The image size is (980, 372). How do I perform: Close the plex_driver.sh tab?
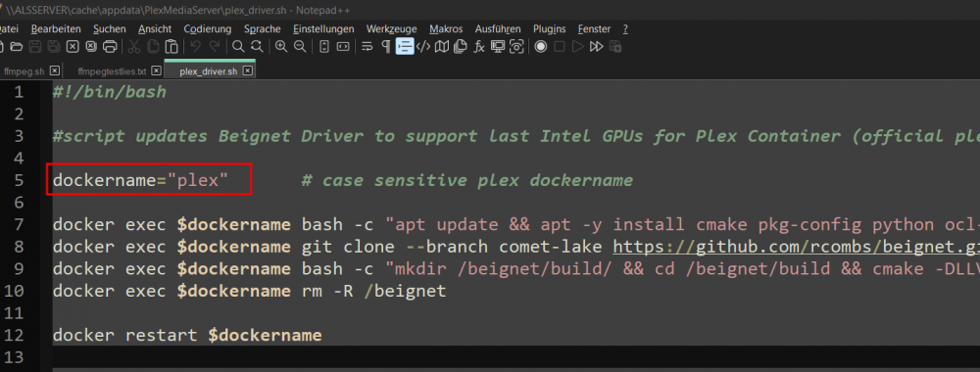coord(248,70)
